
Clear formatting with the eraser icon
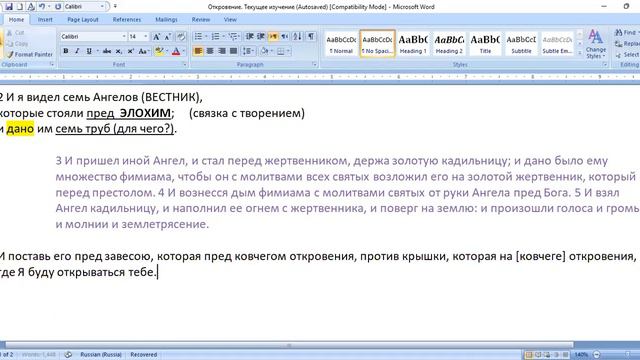(x=181, y=37)
